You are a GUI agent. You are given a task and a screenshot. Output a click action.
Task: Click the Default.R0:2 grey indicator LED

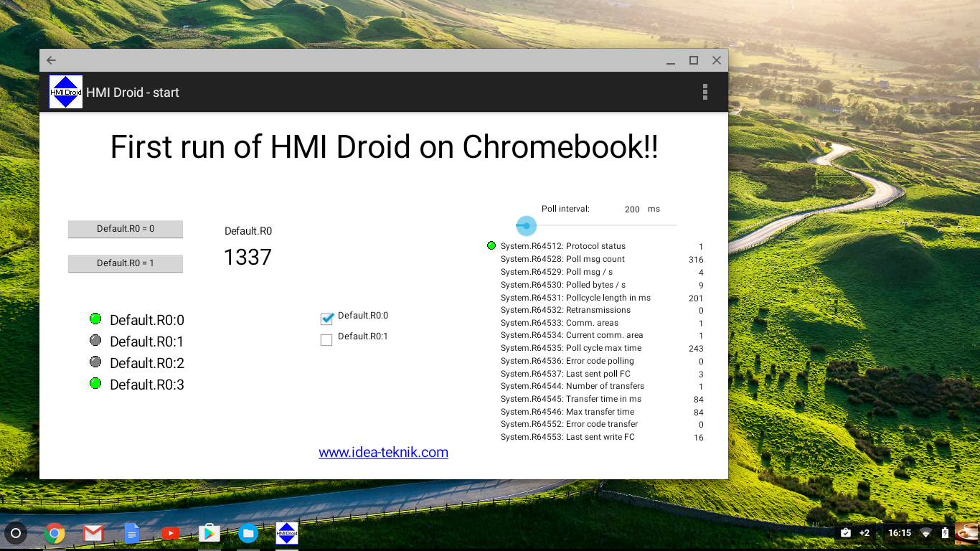[x=95, y=362]
